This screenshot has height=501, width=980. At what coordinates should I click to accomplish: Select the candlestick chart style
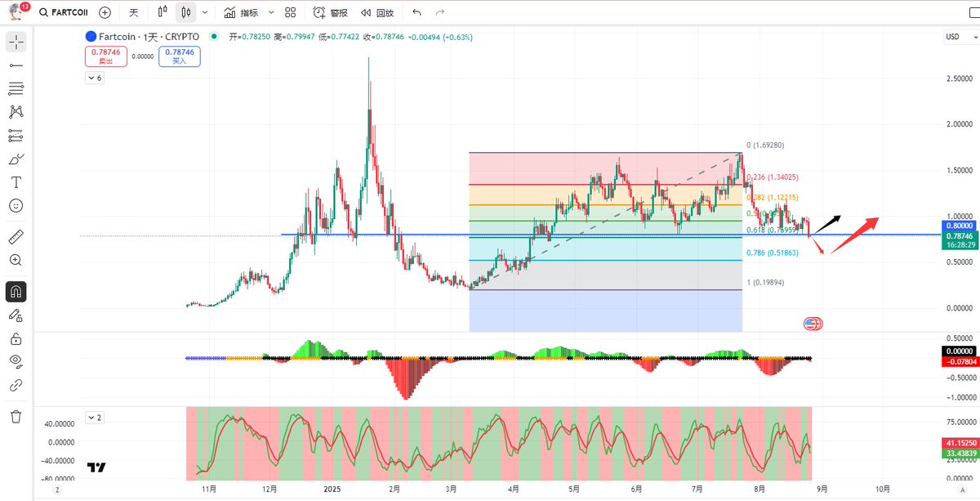click(x=187, y=13)
